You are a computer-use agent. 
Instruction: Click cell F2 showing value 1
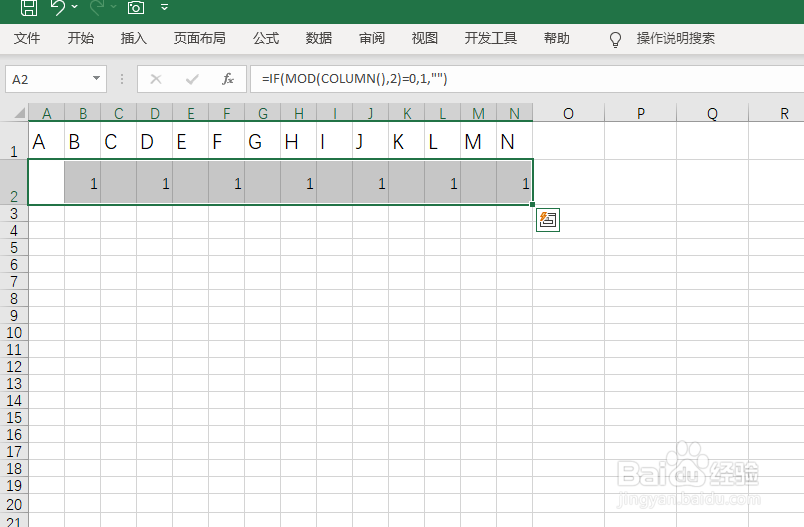tap(227, 183)
